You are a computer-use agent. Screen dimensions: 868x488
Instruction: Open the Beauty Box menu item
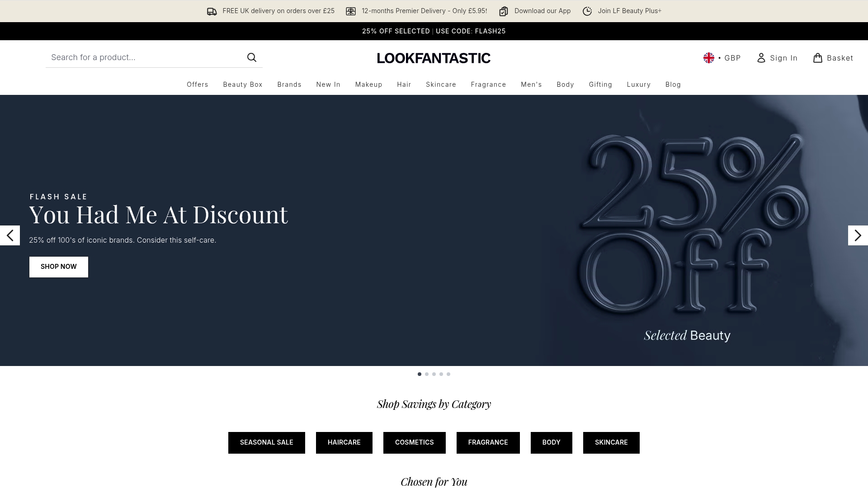242,84
